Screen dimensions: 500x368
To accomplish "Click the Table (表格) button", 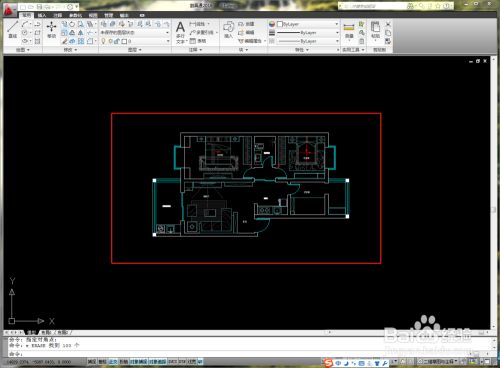I will pos(198,41).
